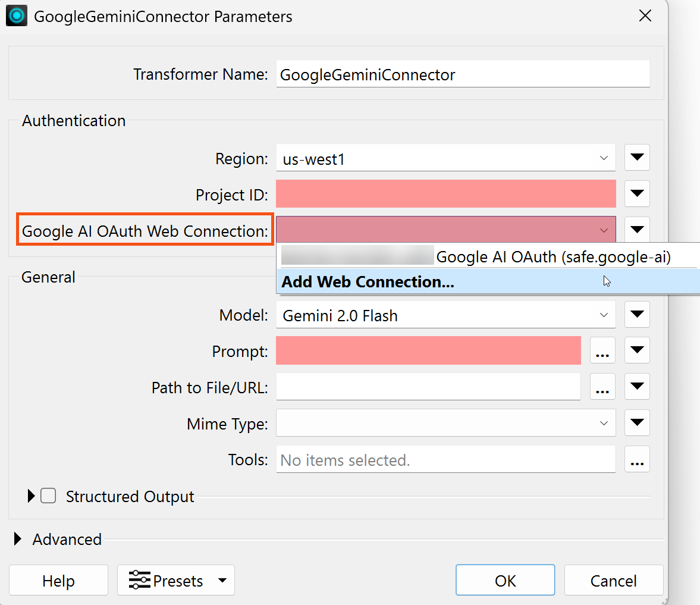Browse for file with Path to File/URL ellipsis

(602, 387)
